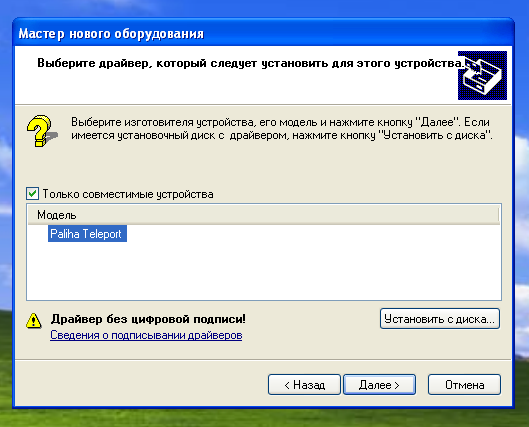
Task: Cancel the wizard with the 'Отмена' button
Action: click(x=465, y=385)
